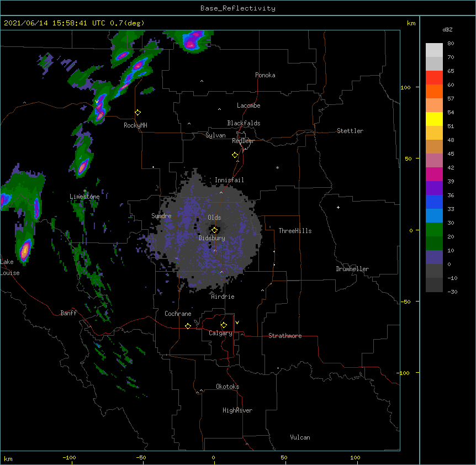Click the -100 tick label on bottom axis
This screenshot has width=476, height=465.
pyautogui.click(x=69, y=457)
